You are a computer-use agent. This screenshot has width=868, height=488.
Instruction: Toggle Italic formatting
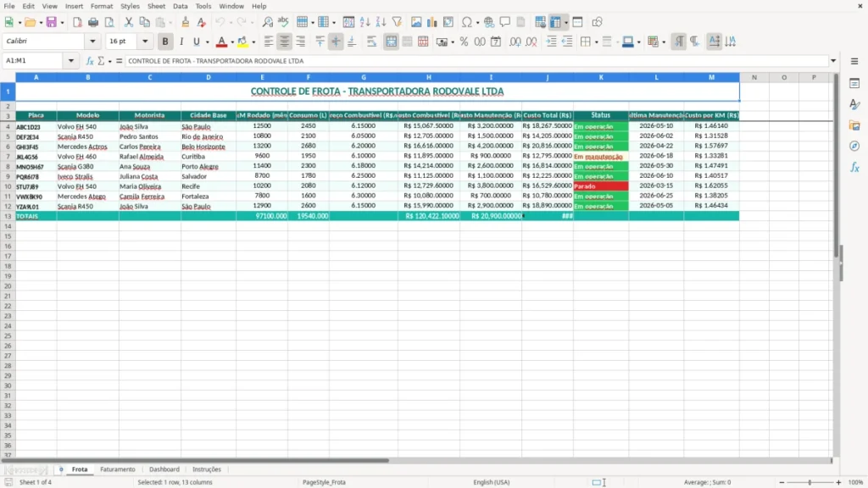[x=181, y=42]
